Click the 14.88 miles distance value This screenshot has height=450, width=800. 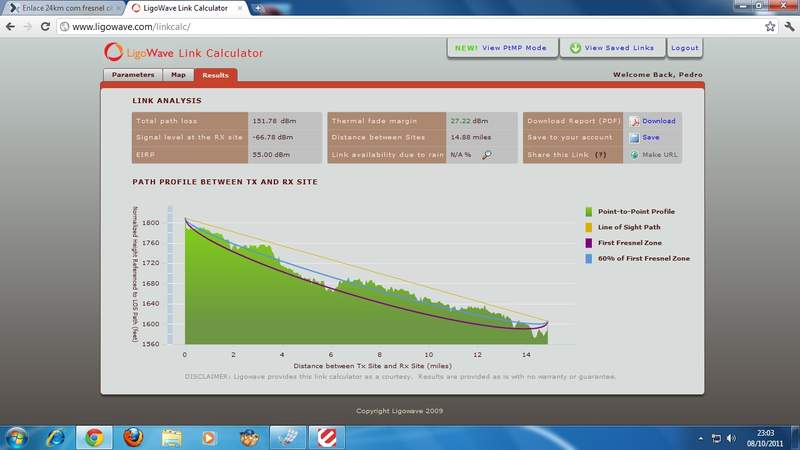pyautogui.click(x=470, y=137)
